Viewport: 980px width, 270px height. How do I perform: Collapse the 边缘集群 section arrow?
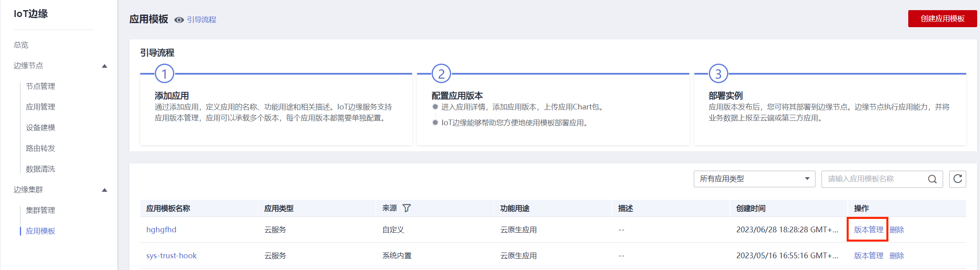click(x=105, y=190)
